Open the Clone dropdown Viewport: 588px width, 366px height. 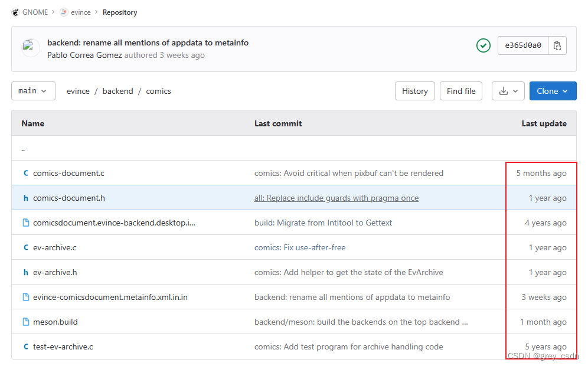click(x=553, y=91)
